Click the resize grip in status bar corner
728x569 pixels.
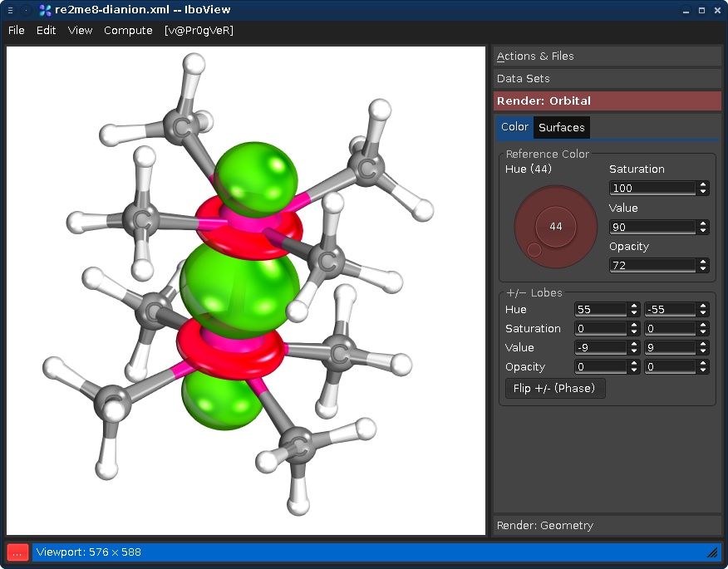point(712,552)
